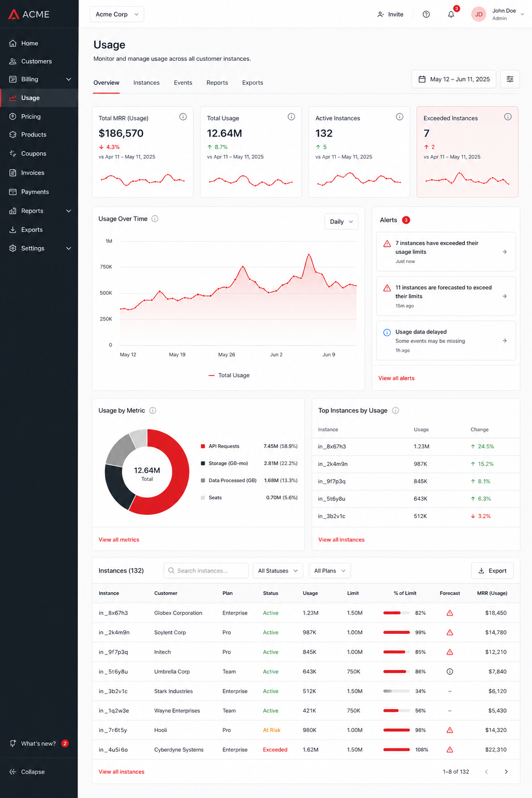
Task: Go to previous page of instances
Action: pyautogui.click(x=486, y=772)
